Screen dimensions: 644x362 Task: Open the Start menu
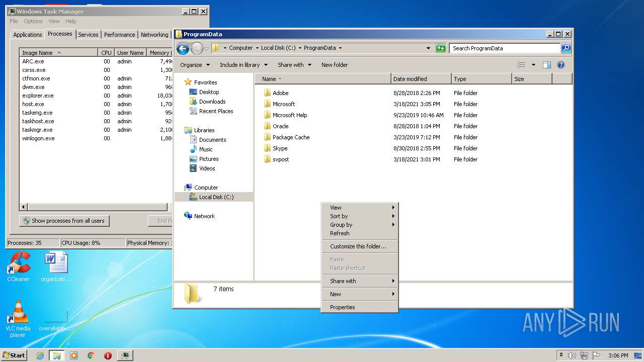pos(14,355)
